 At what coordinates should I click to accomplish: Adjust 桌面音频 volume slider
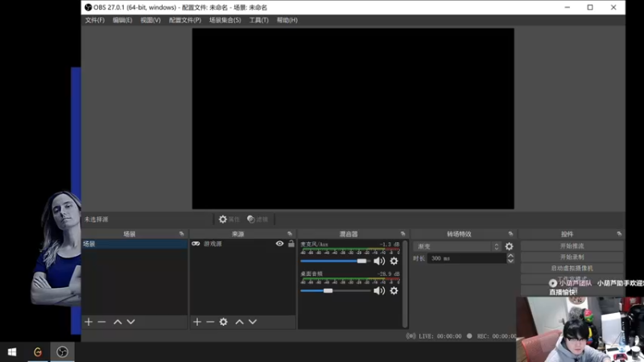(x=335, y=290)
